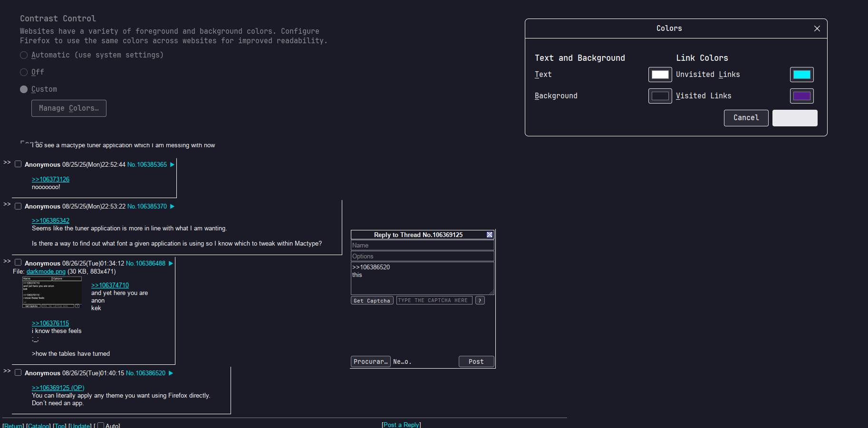
Task: Open the captcha help question mark button
Action: [x=480, y=300]
